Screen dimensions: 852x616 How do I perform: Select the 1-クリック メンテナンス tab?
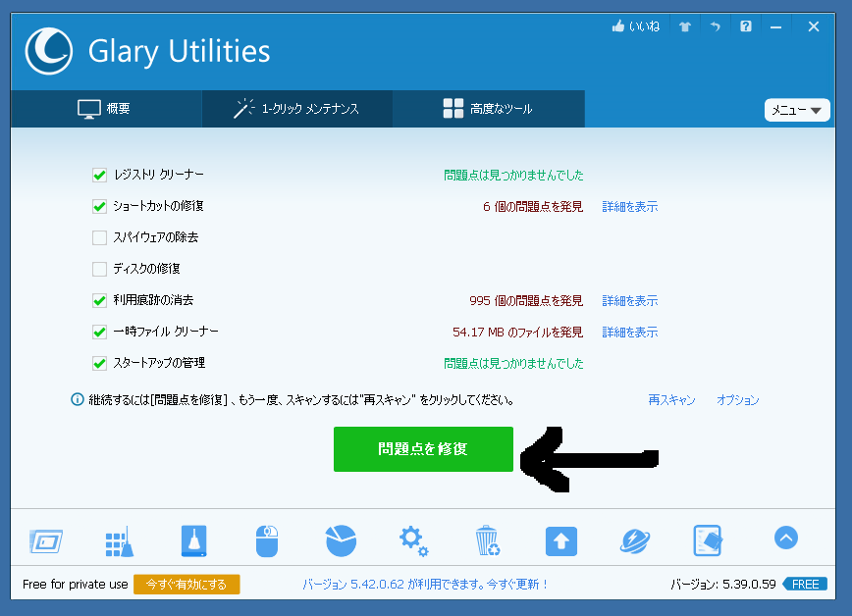pos(297,109)
